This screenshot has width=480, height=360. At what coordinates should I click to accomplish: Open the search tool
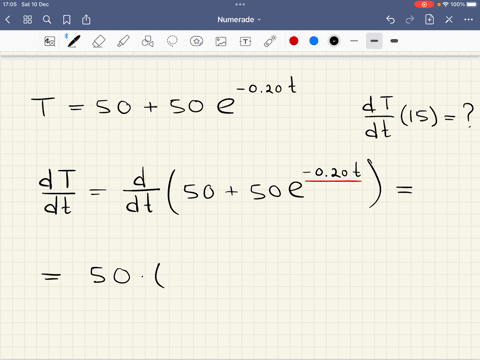click(47, 20)
